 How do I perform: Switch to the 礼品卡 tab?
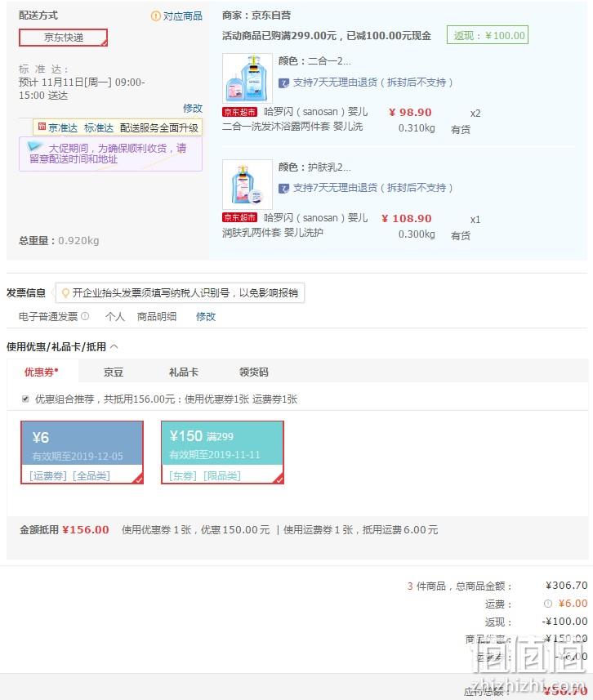pos(184,372)
